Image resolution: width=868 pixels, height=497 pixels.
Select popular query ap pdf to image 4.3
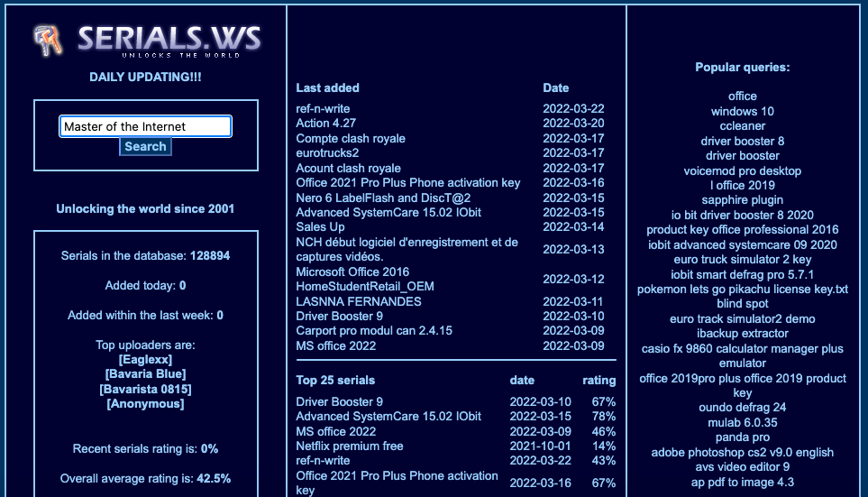coord(743,483)
